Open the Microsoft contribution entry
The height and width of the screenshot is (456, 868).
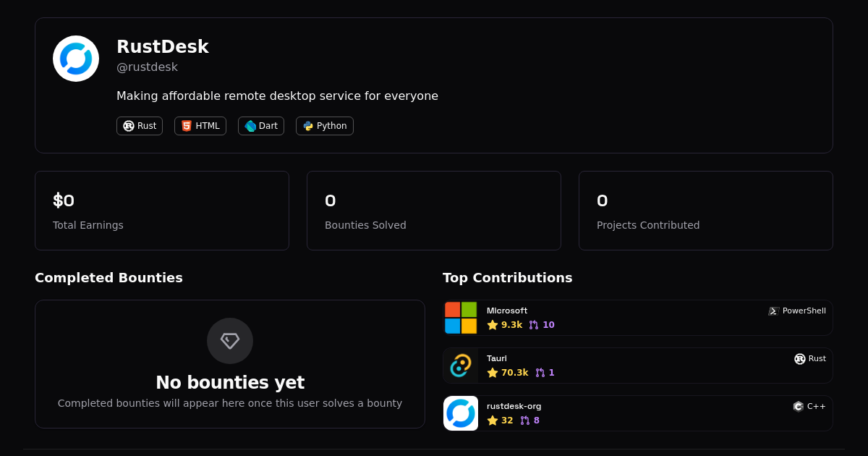click(637, 317)
